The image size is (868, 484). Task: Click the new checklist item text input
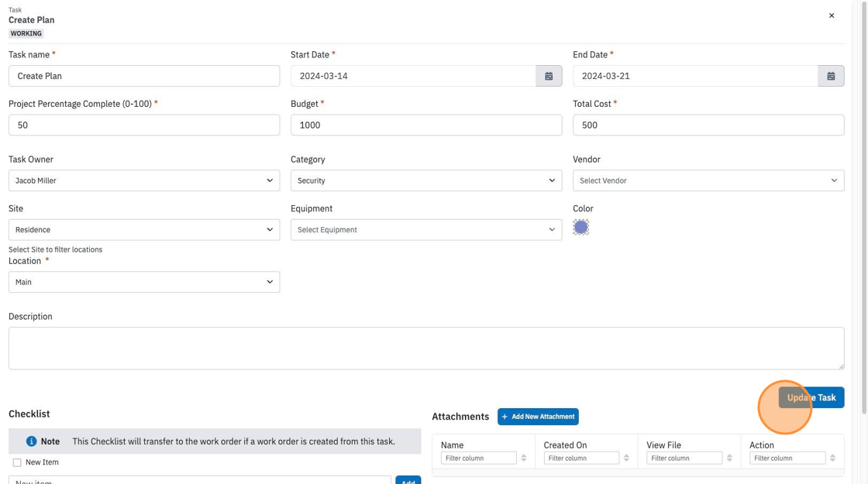pyautogui.click(x=200, y=480)
